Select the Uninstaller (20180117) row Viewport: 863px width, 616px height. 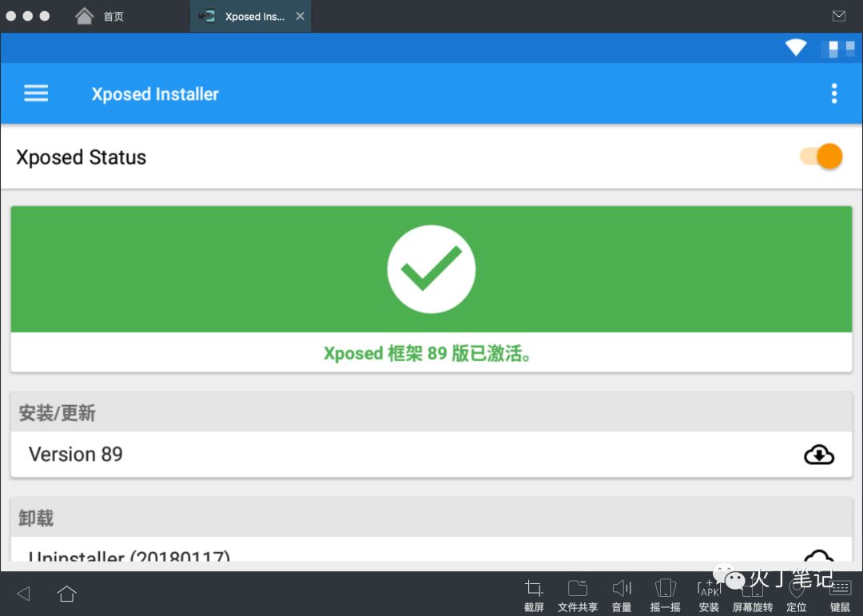[431, 550]
